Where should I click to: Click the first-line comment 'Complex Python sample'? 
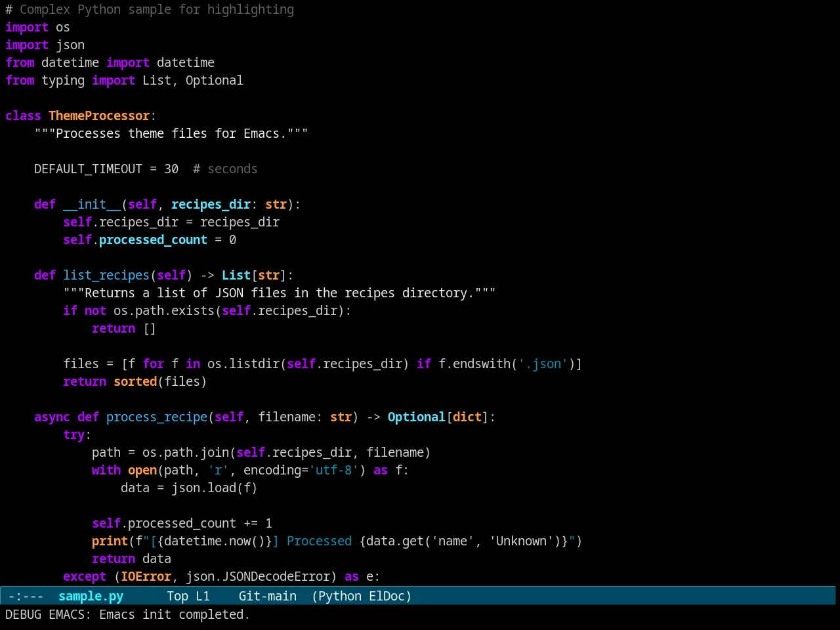point(95,9)
